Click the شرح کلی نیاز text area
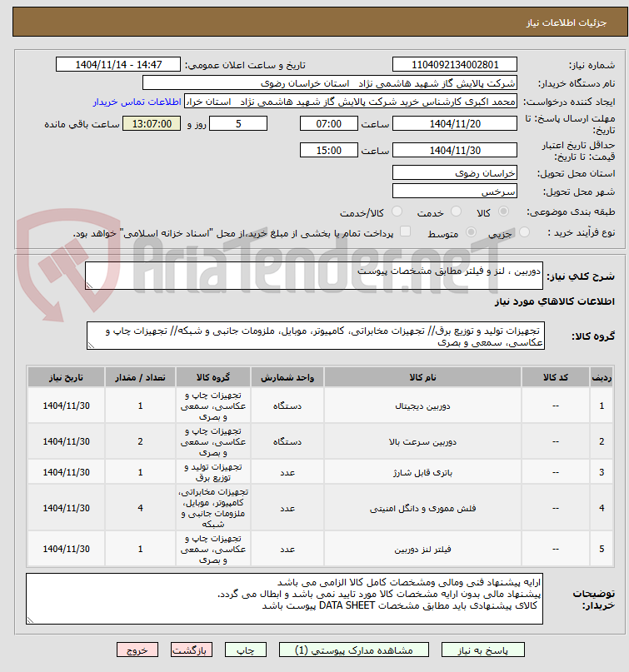 pos(314,276)
